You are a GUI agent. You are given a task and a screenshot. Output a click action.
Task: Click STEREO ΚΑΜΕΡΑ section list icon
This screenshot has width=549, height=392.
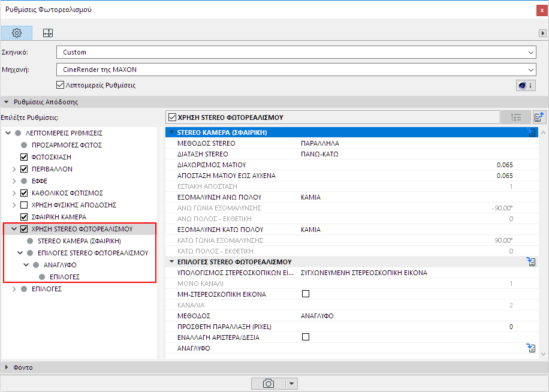click(x=532, y=132)
